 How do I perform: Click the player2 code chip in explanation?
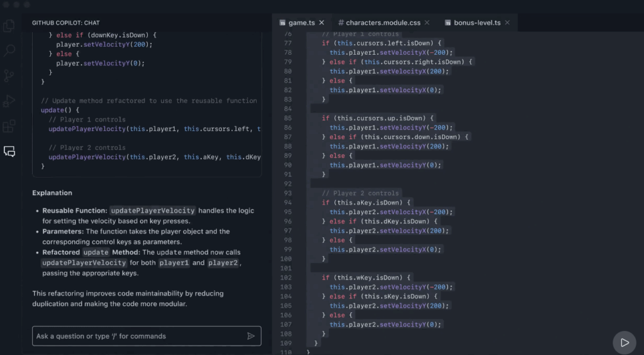(x=223, y=262)
